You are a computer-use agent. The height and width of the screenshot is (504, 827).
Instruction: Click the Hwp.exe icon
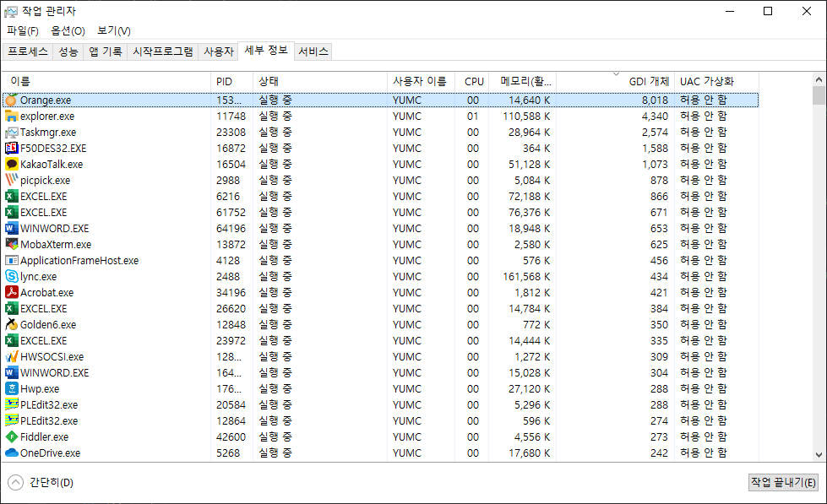pos(11,389)
